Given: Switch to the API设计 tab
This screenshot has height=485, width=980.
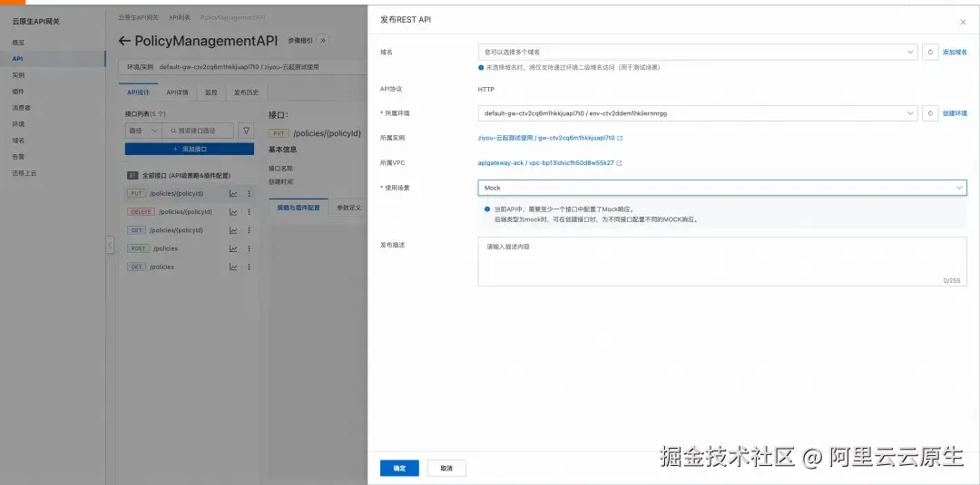Looking at the screenshot, I should click(138, 92).
